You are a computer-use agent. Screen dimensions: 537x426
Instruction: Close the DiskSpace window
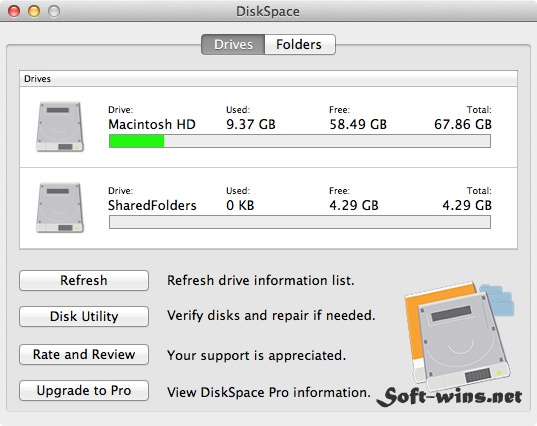(x=14, y=11)
